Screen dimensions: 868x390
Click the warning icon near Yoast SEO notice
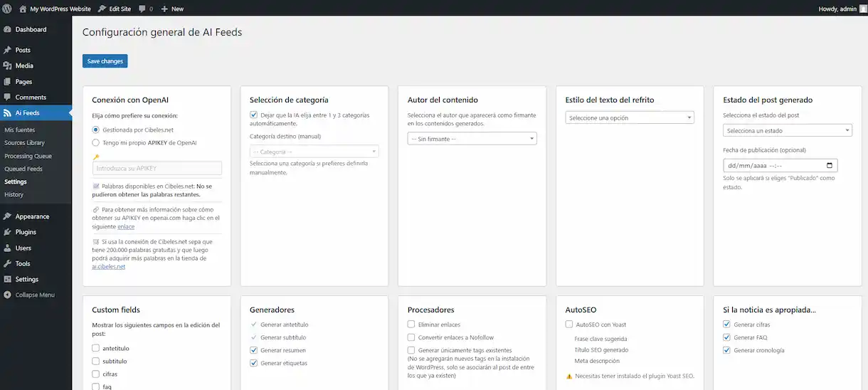568,376
